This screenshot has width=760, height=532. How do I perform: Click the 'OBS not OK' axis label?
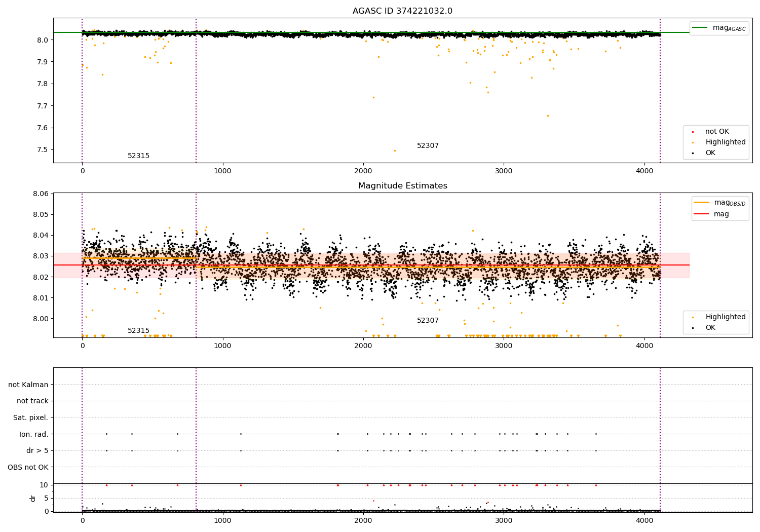coord(28,467)
